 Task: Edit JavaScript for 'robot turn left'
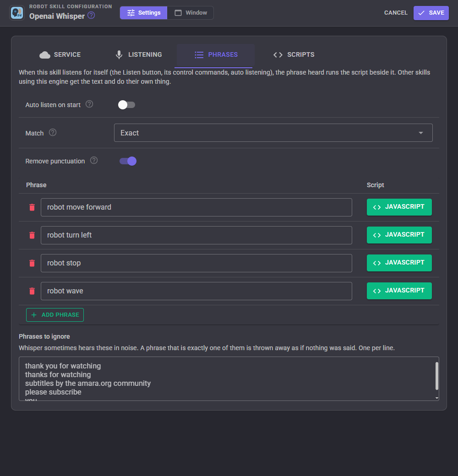[x=399, y=235]
